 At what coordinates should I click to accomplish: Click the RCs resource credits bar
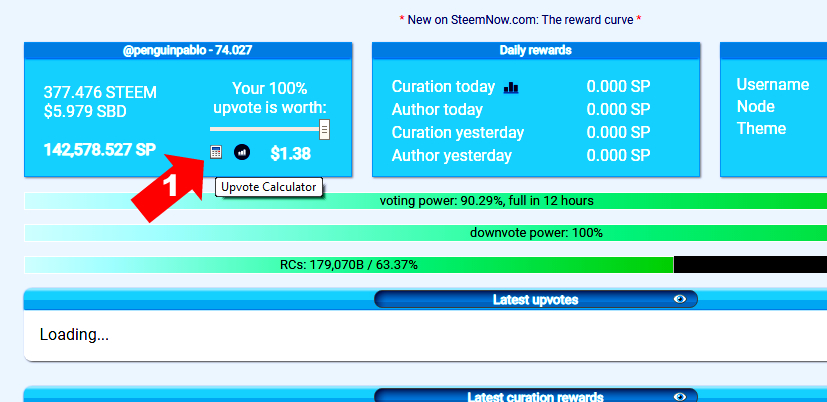[426, 265]
